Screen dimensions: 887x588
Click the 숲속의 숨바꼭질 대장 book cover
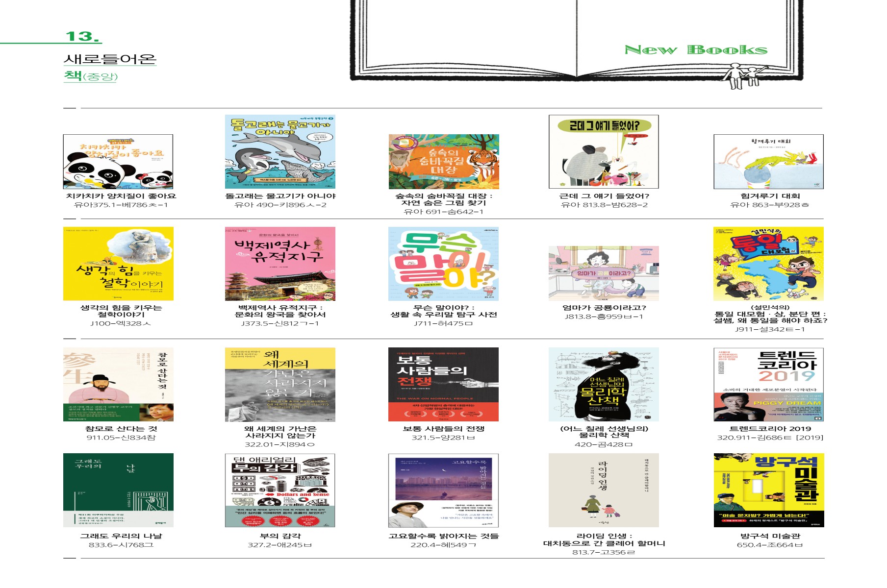click(x=444, y=162)
